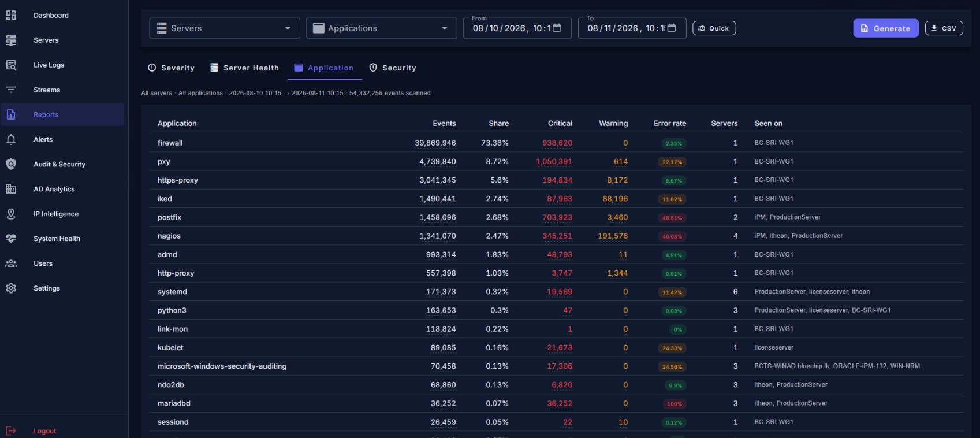
Task: Switch to the Server Health tab
Action: (244, 68)
